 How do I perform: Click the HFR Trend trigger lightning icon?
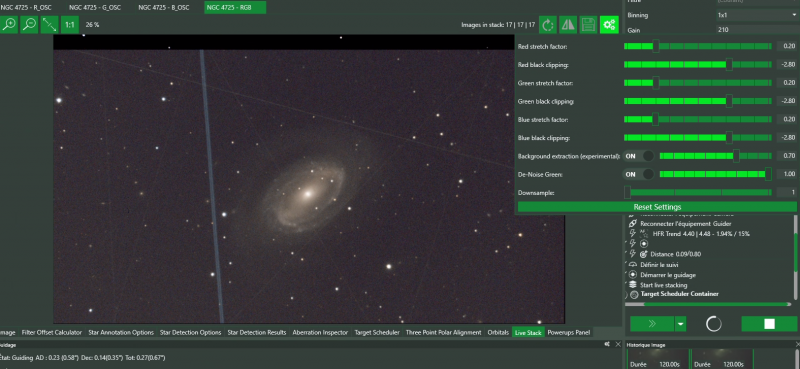point(633,233)
